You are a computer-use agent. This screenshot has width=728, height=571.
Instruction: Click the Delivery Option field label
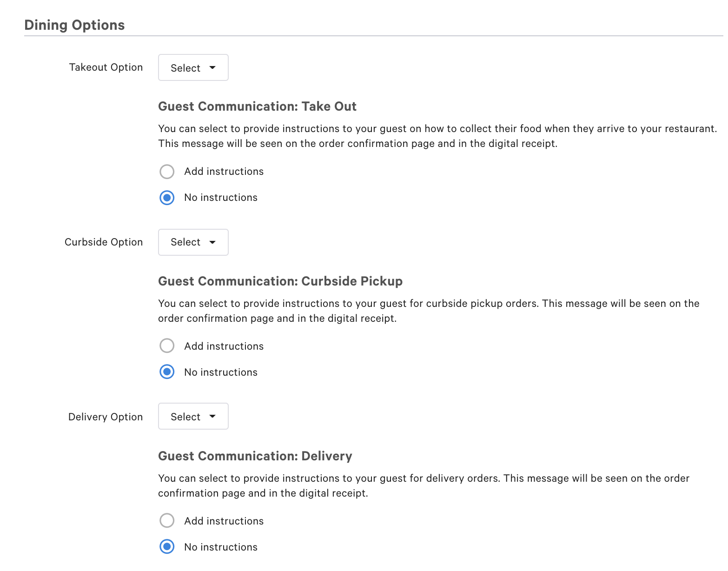point(105,417)
